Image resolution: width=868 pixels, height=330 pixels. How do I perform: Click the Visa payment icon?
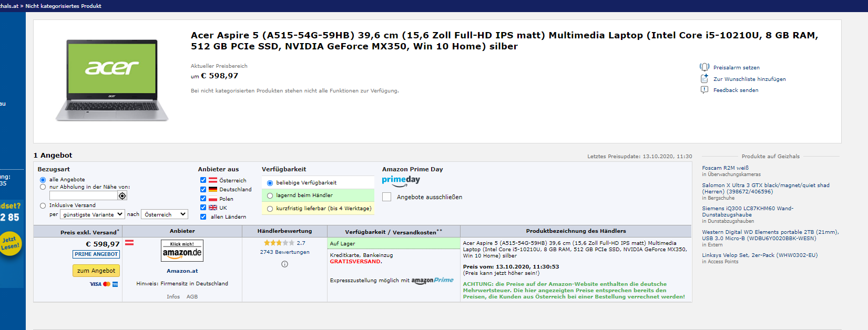(96, 284)
